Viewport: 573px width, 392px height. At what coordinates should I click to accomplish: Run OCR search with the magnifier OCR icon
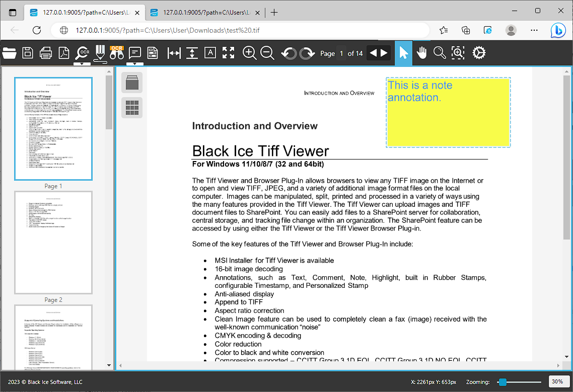(82, 53)
